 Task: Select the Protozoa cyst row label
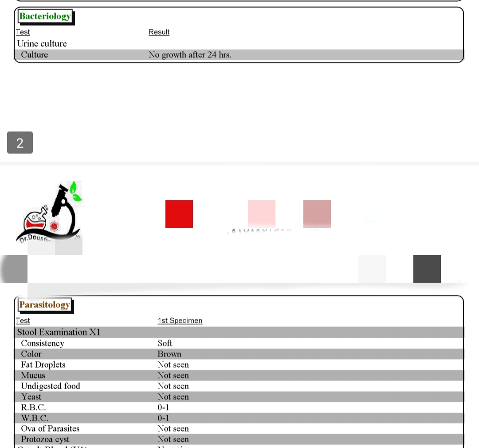coord(44,439)
